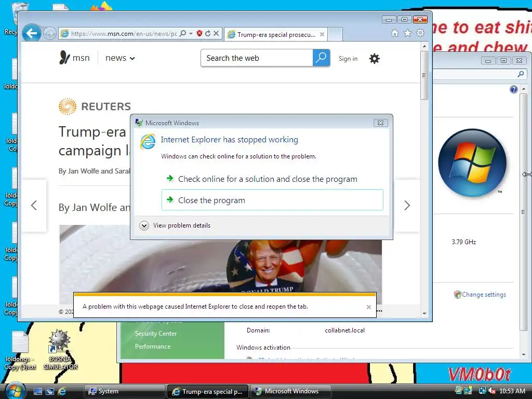Open the address bar autocomplete dropdown arrow
This screenshot has height=399, width=532.
191,33
